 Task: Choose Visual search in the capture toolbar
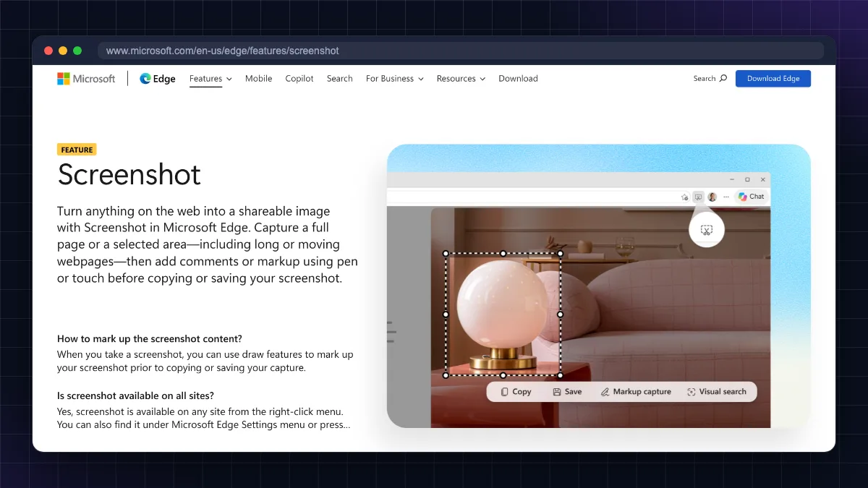(717, 392)
